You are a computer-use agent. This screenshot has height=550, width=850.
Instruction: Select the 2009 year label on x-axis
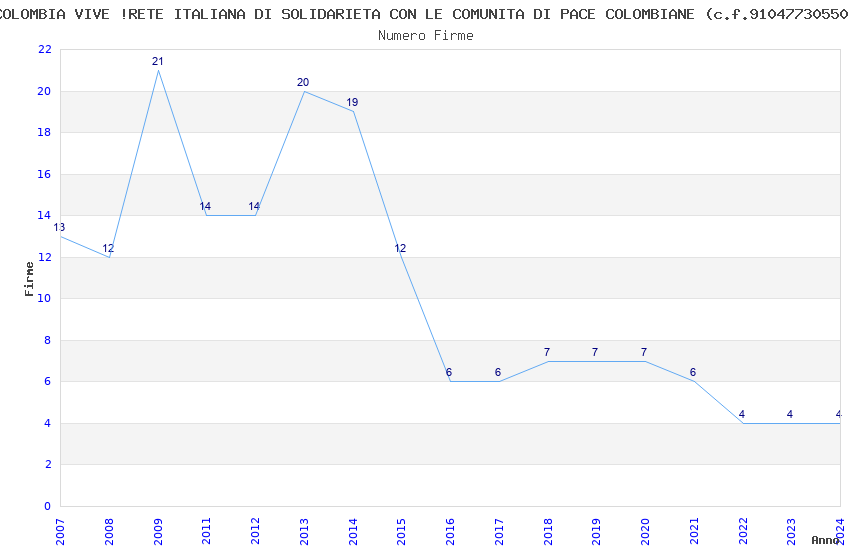tap(158, 531)
